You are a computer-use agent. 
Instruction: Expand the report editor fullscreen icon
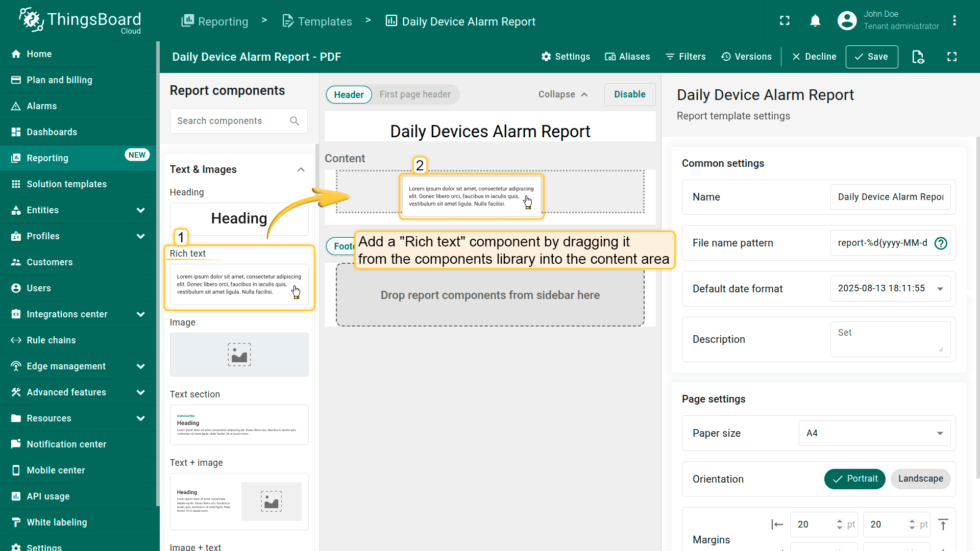pos(952,57)
